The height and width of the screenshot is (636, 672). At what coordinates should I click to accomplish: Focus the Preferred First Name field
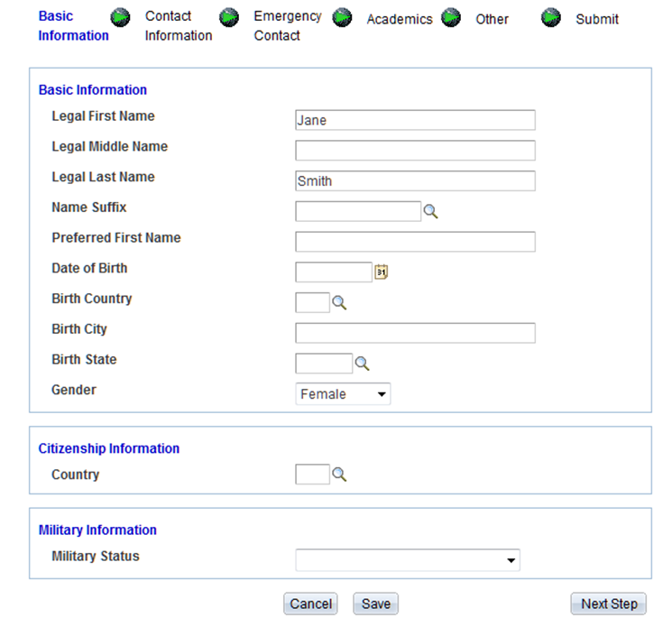click(415, 242)
